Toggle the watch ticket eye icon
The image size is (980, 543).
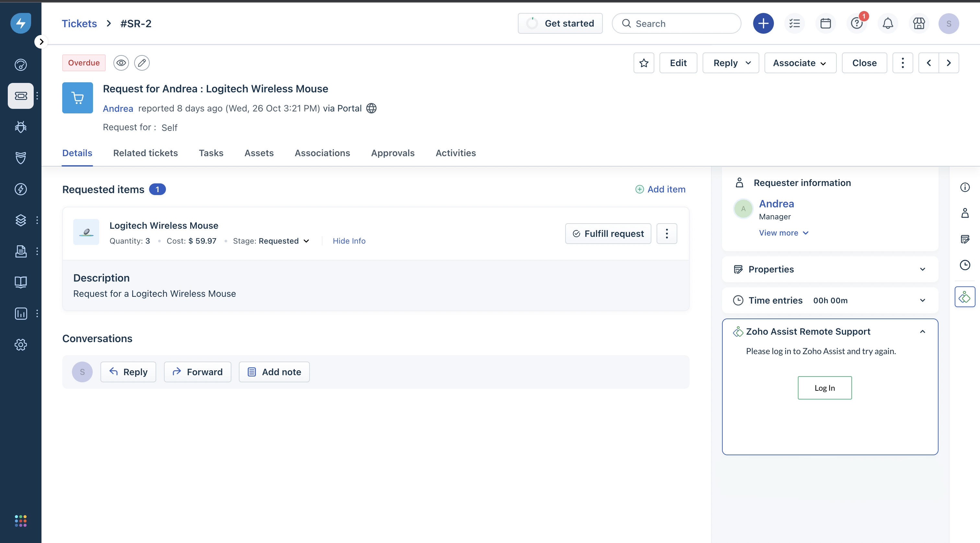click(x=121, y=63)
